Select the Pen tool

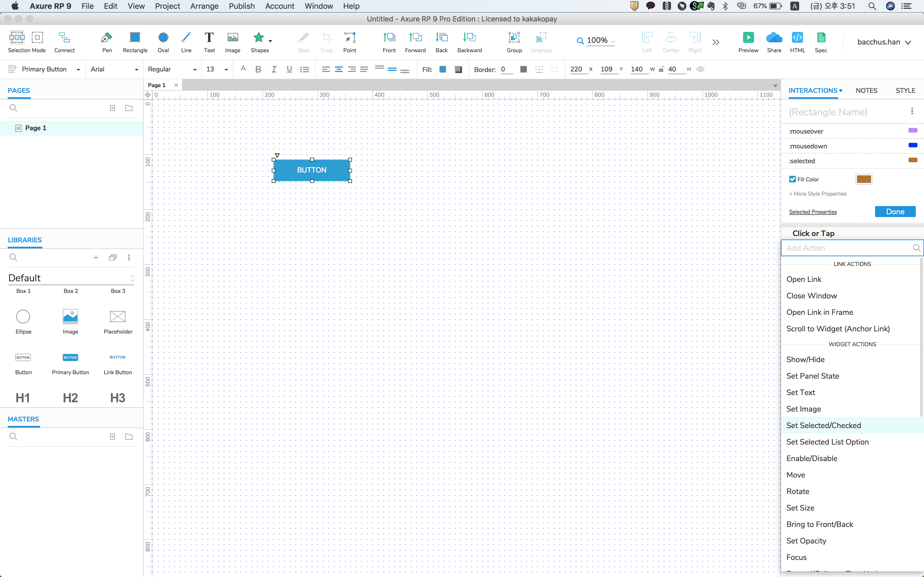pyautogui.click(x=106, y=37)
